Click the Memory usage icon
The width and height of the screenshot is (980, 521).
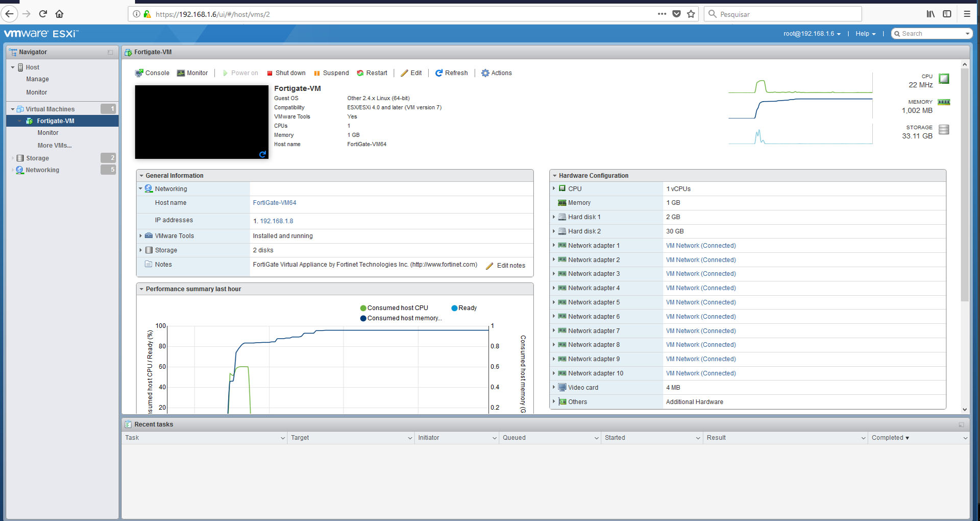pyautogui.click(x=944, y=102)
